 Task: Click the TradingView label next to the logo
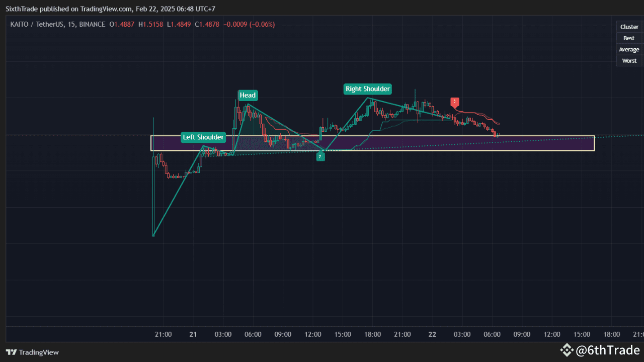(38, 352)
